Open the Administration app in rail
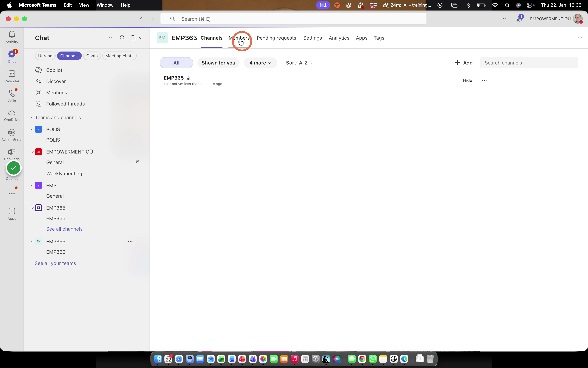 pyautogui.click(x=12, y=135)
